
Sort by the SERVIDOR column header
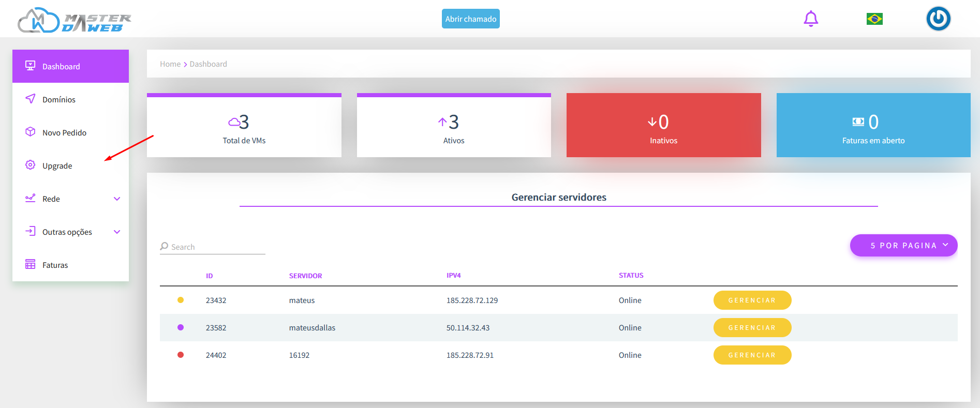(305, 276)
